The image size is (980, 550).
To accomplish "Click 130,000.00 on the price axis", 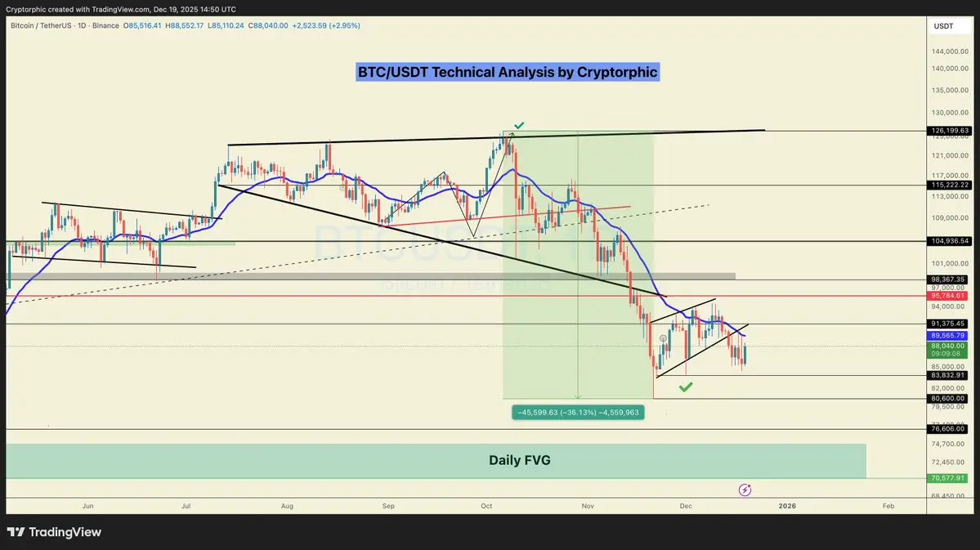I will click(x=950, y=113).
